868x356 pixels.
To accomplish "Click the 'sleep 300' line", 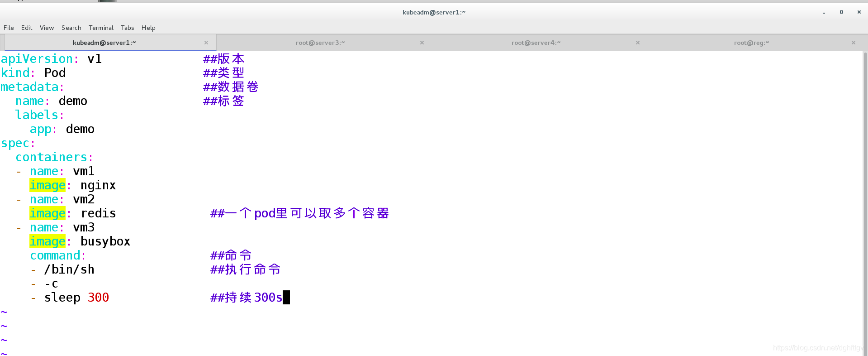I will point(76,298).
